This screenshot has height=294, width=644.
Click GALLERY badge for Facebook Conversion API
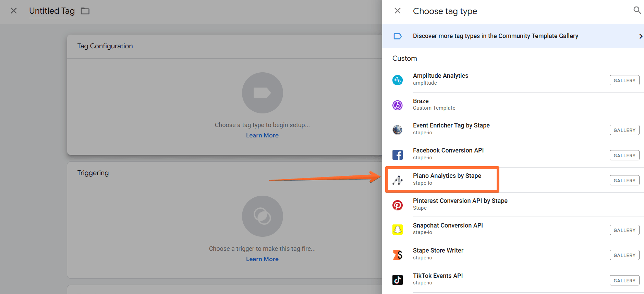624,156
